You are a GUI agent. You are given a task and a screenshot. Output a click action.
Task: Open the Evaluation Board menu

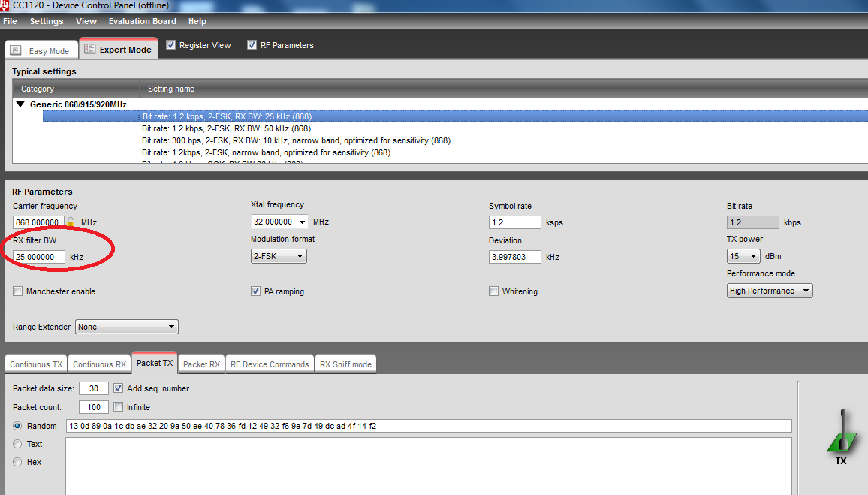(x=142, y=21)
